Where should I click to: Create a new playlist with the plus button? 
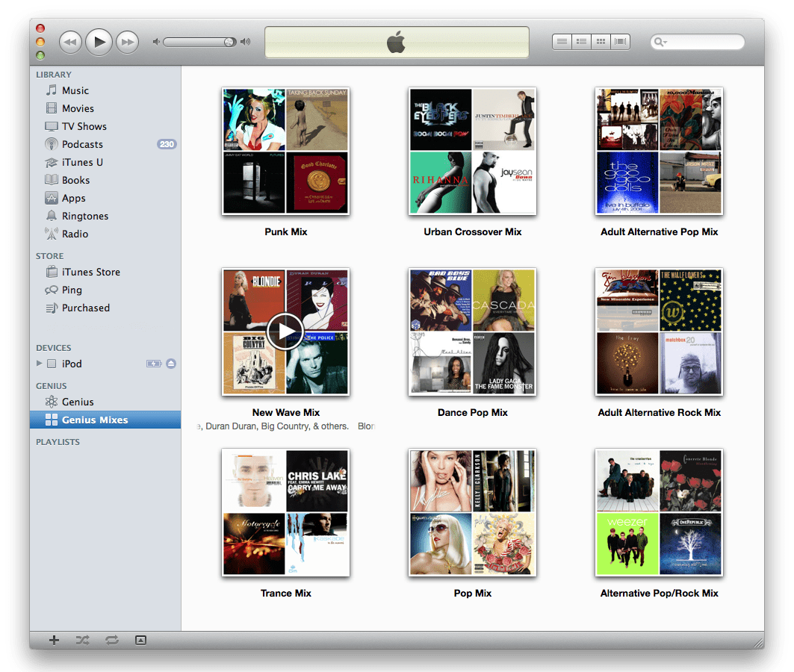pos(53,640)
